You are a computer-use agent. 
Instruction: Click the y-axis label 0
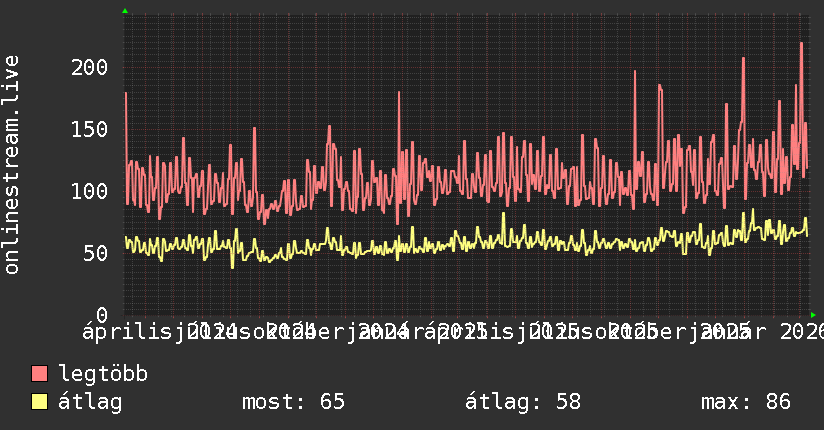tap(102, 315)
